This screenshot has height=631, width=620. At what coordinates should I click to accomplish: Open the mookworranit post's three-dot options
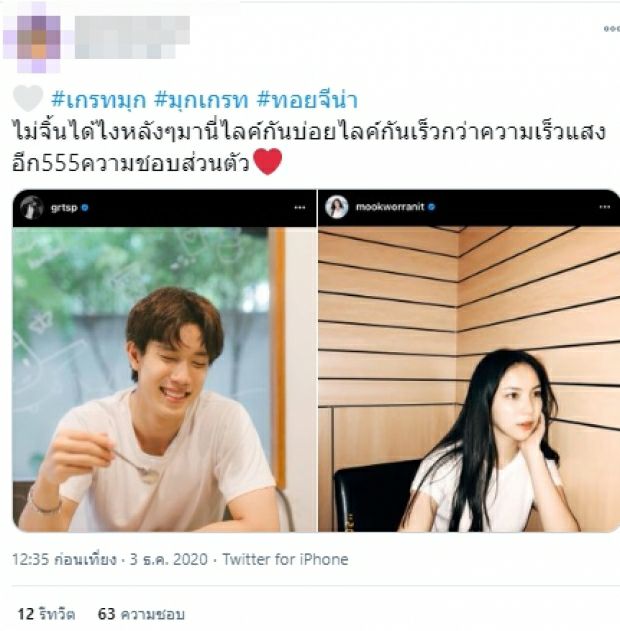pos(605,207)
